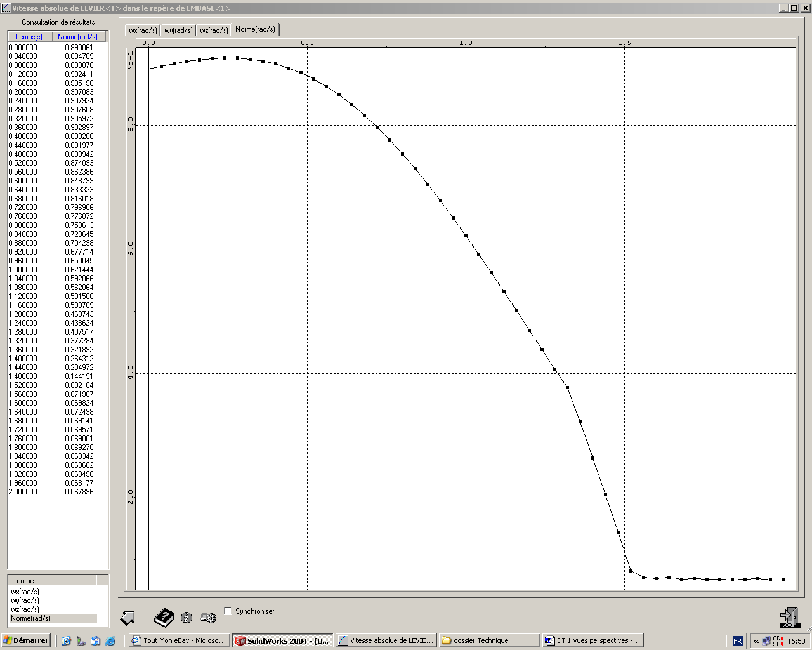Click the first quick launch icon beside Démarrer
812x650 pixels.
(66, 641)
